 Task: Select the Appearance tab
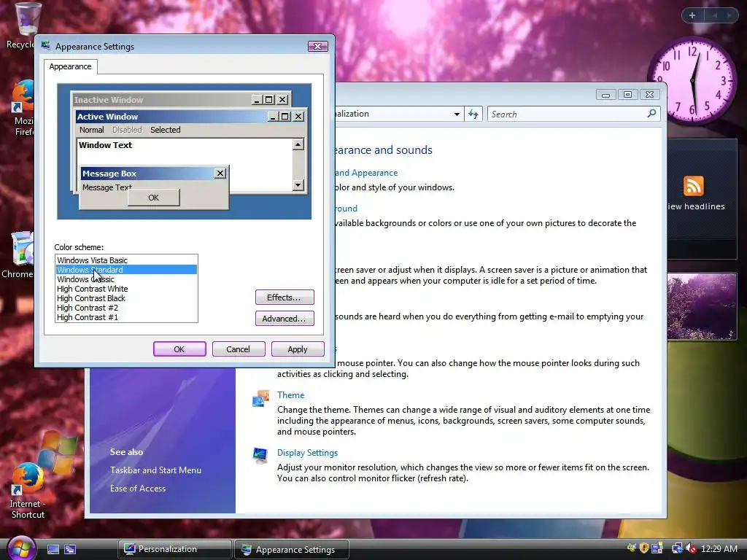pyautogui.click(x=71, y=66)
